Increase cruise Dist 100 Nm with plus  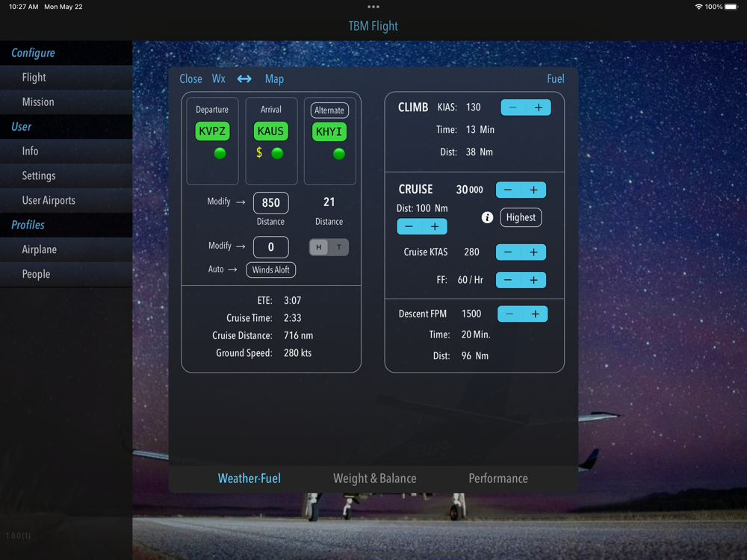point(435,227)
